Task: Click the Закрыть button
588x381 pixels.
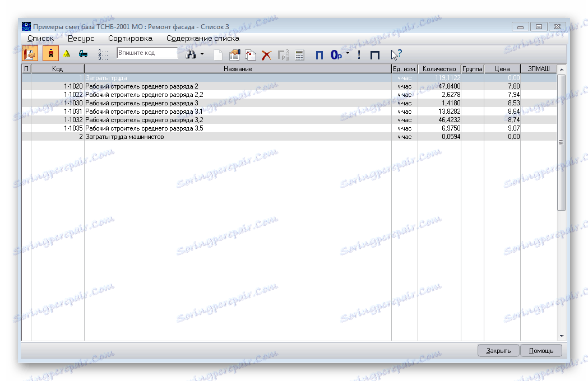Action: click(x=498, y=351)
